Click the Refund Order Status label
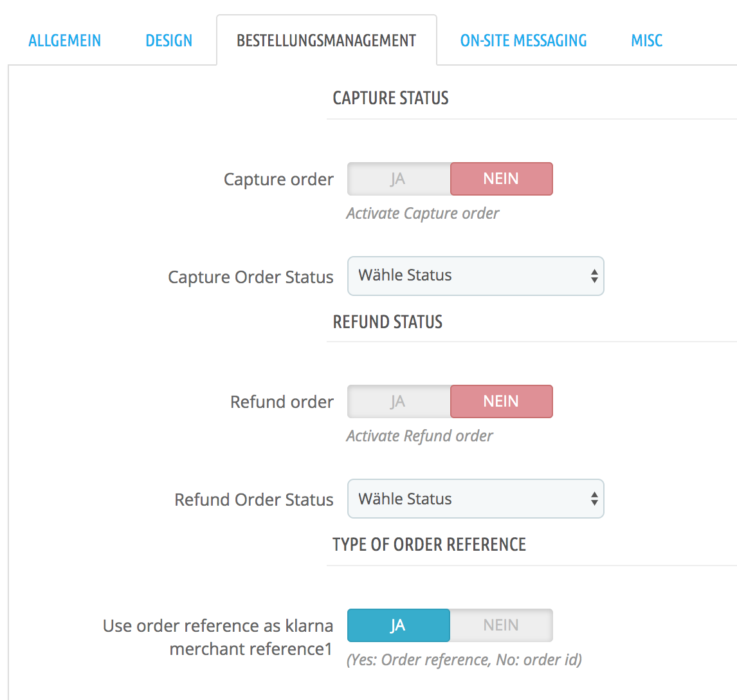The image size is (737, 700). [x=254, y=500]
